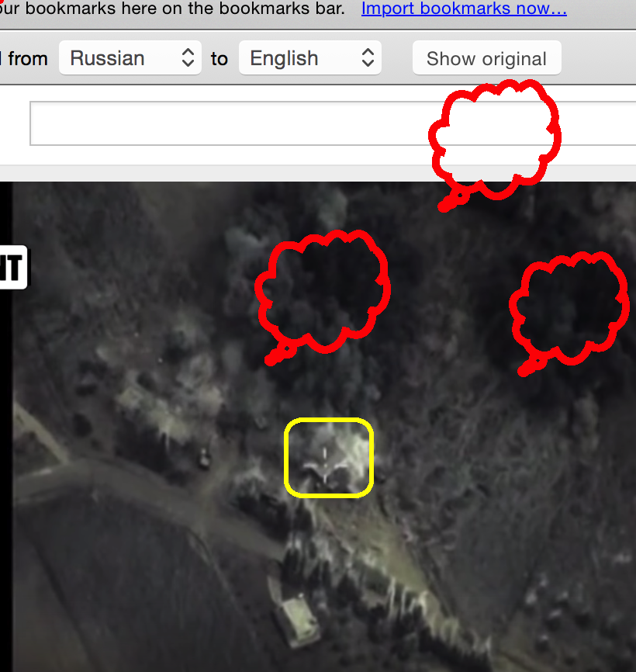Open the Russian source language dropdown
This screenshot has height=672, width=636.
coord(130,58)
